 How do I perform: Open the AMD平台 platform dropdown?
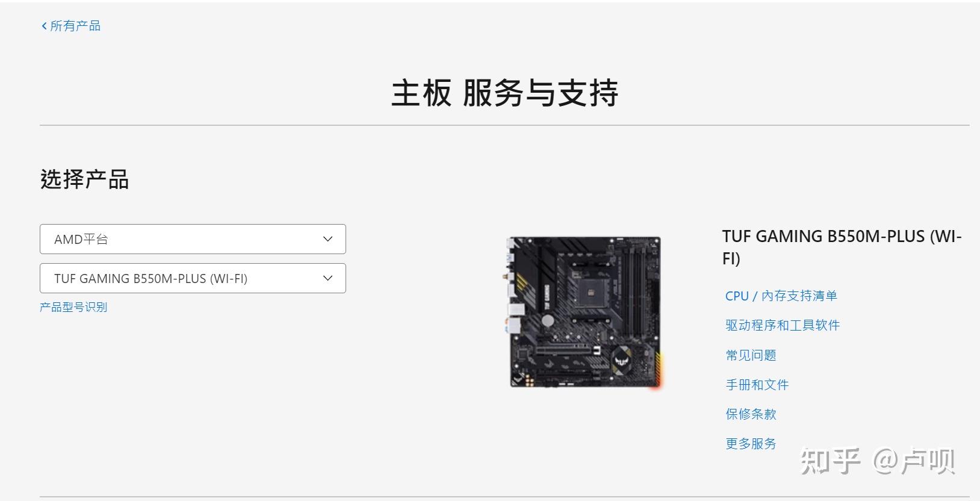[x=193, y=239]
